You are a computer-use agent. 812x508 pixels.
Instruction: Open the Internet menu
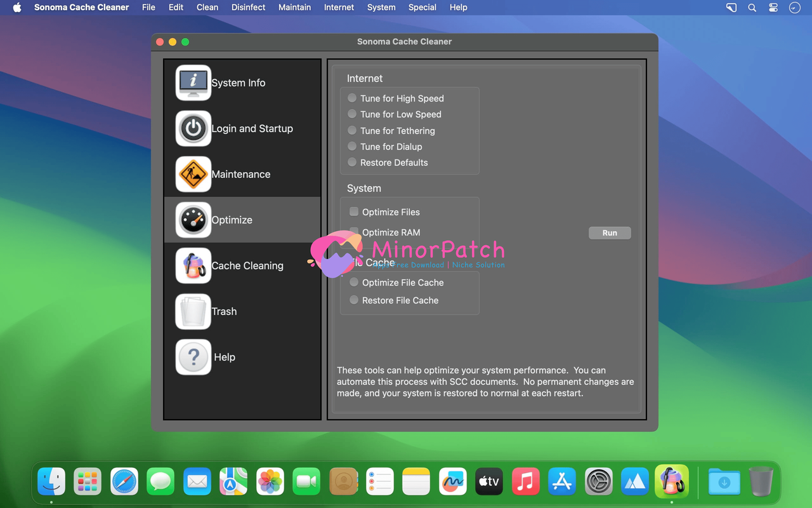click(339, 8)
